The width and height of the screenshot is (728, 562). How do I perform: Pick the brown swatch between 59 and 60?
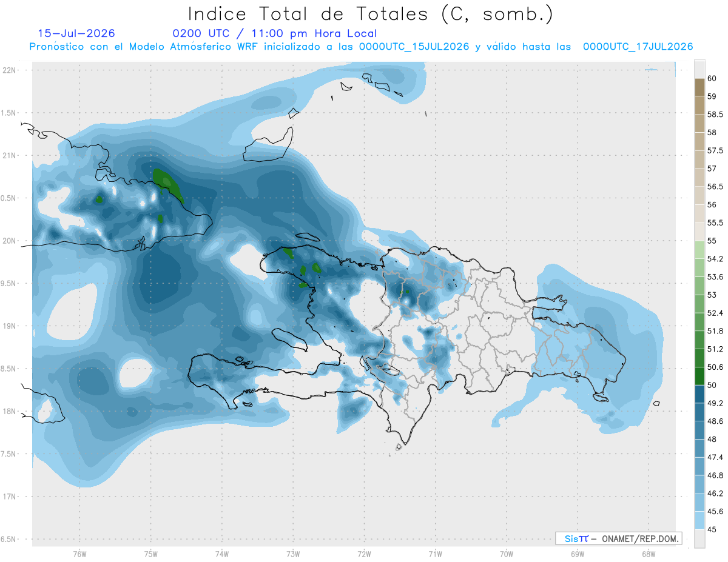tap(699, 87)
